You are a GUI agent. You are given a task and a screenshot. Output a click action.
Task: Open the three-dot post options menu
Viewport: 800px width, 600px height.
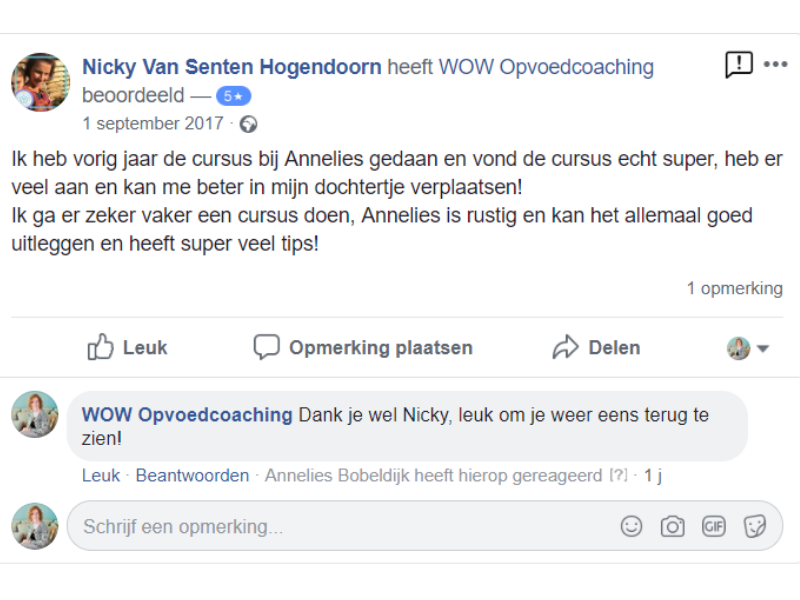[x=776, y=65]
